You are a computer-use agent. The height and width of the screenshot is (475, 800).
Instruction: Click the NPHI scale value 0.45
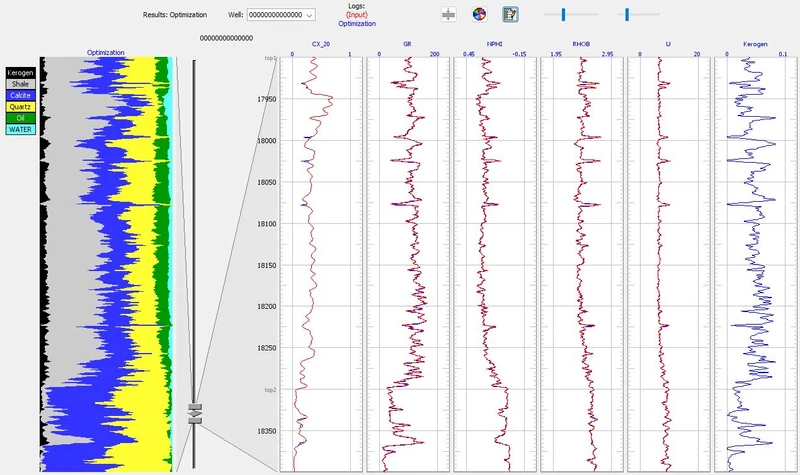[x=469, y=54]
